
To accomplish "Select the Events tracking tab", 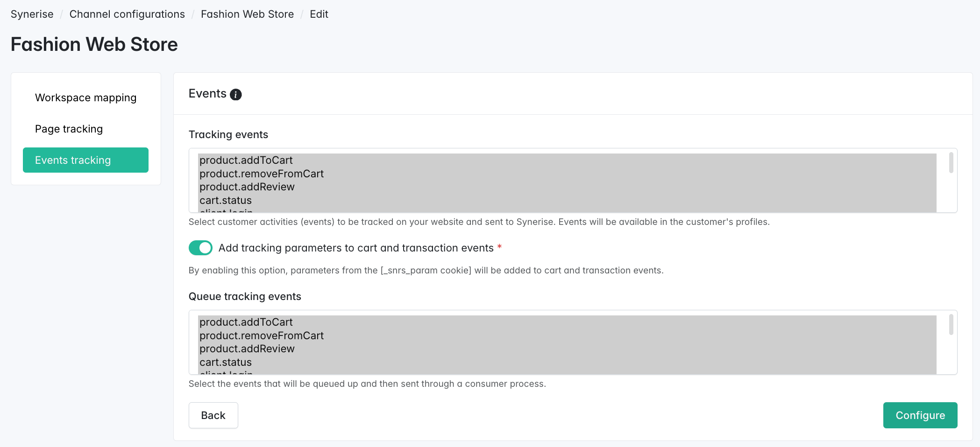I will [x=85, y=160].
